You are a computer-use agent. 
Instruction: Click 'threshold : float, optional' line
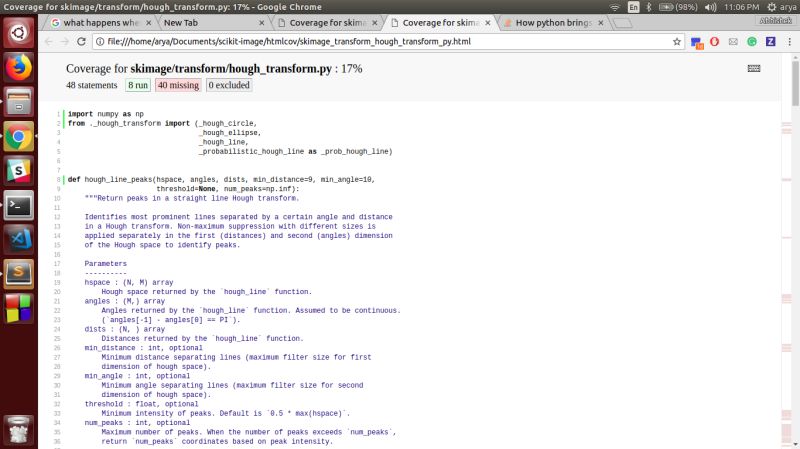pyautogui.click(x=141, y=404)
